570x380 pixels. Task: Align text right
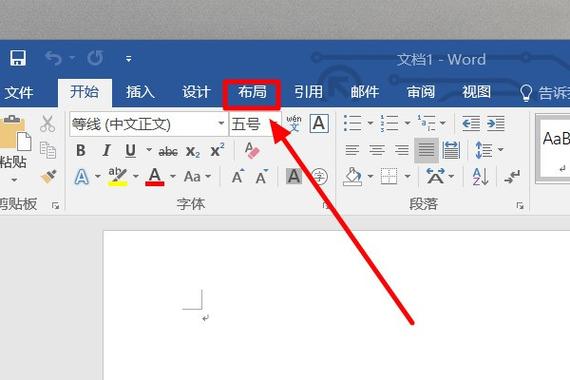401,150
